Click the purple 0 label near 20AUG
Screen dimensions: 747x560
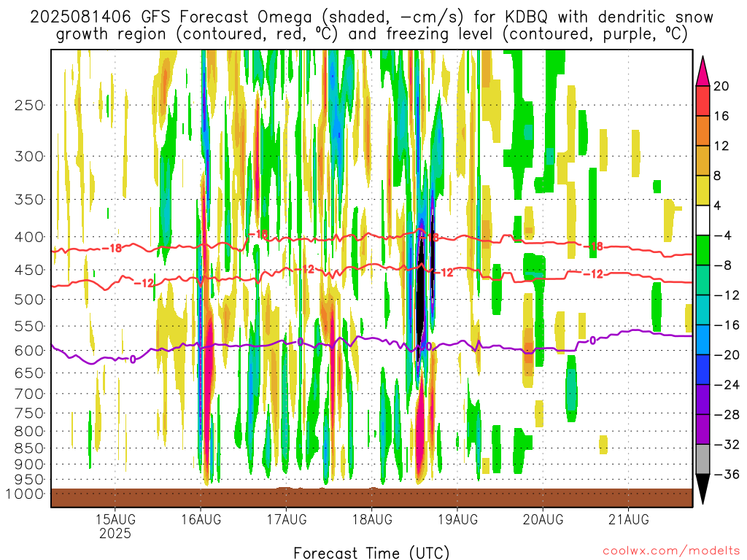[592, 341]
